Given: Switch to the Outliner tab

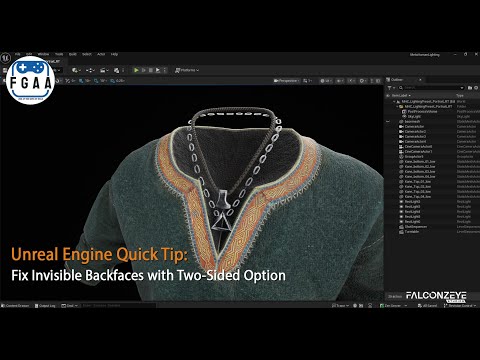Looking at the screenshot, I should click(x=397, y=80).
